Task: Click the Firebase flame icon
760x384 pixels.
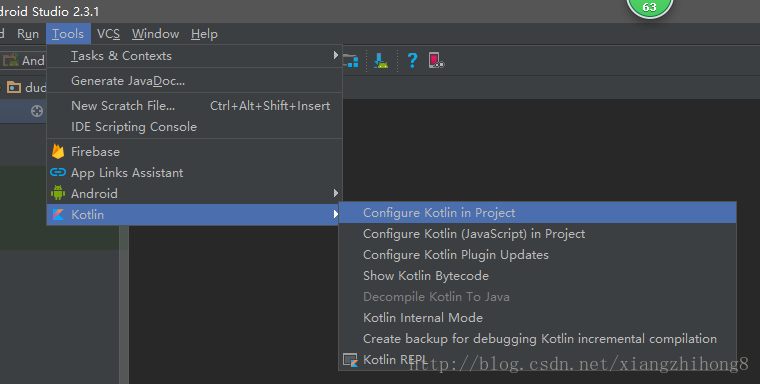Action: click(x=58, y=152)
